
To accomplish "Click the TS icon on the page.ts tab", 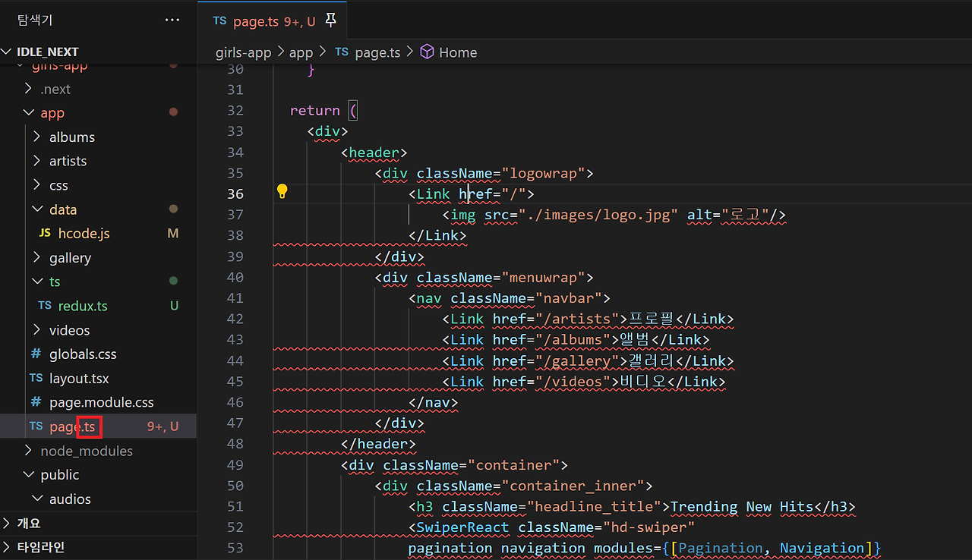I will tap(219, 20).
